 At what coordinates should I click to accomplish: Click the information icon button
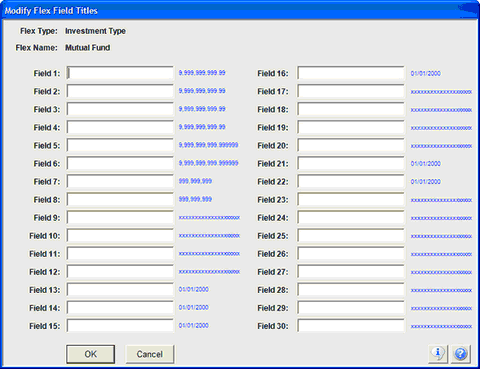[438, 353]
